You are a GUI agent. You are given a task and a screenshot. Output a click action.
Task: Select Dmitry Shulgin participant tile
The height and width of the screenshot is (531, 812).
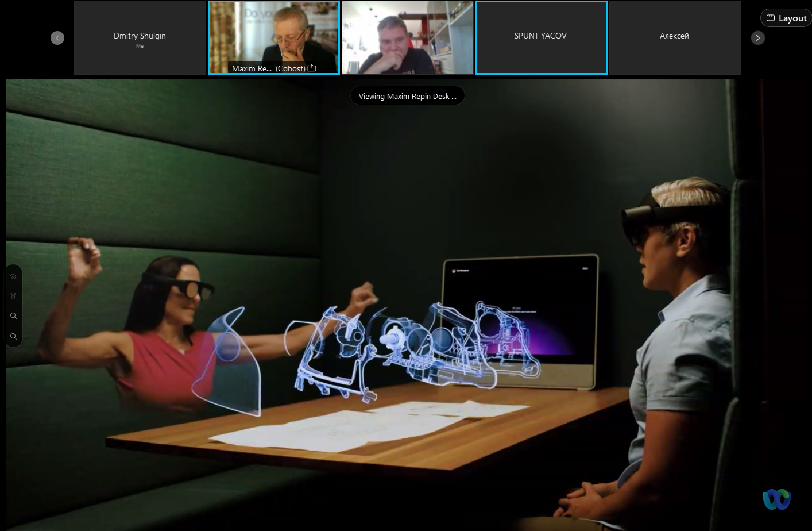tap(140, 38)
